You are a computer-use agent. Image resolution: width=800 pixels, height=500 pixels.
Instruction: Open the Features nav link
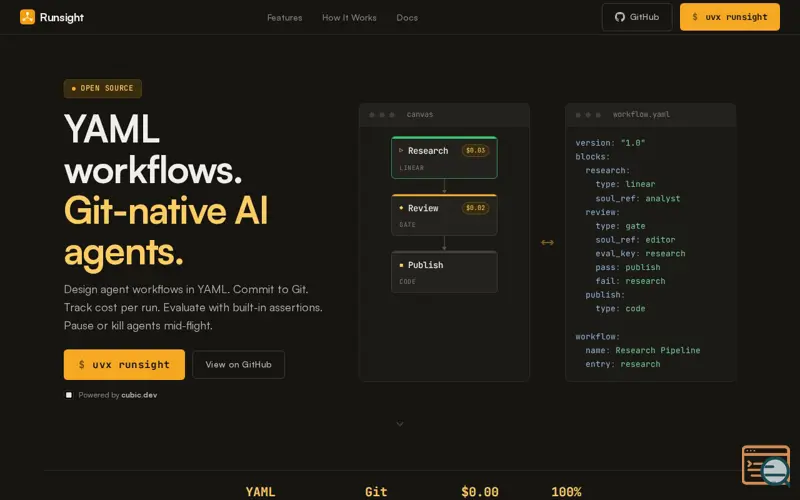285,17
